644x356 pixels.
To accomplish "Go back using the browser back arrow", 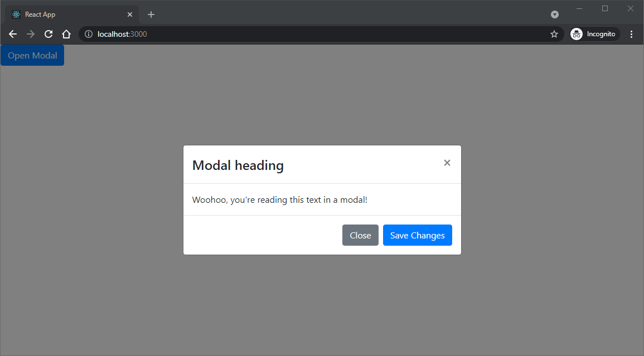I will coord(13,34).
